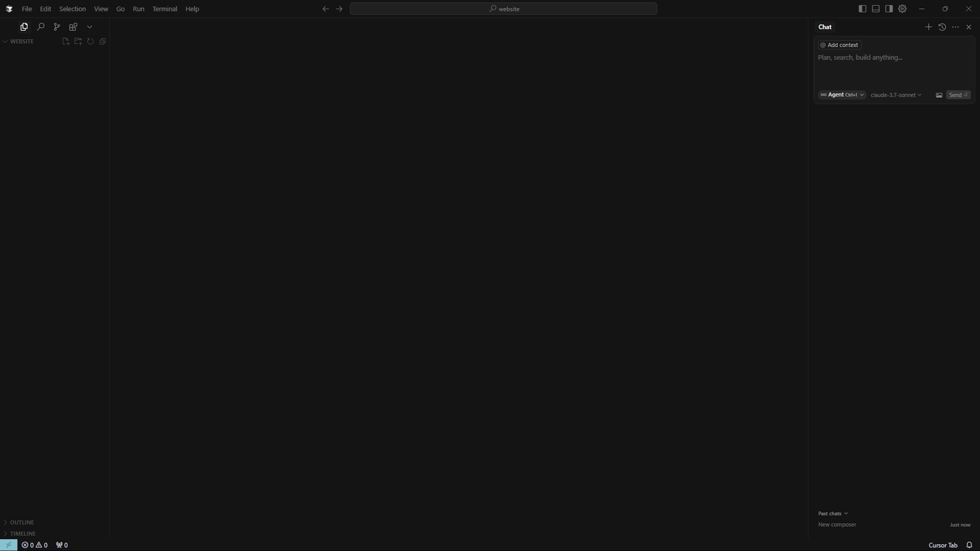Open the Terminal menu

pos(165,9)
